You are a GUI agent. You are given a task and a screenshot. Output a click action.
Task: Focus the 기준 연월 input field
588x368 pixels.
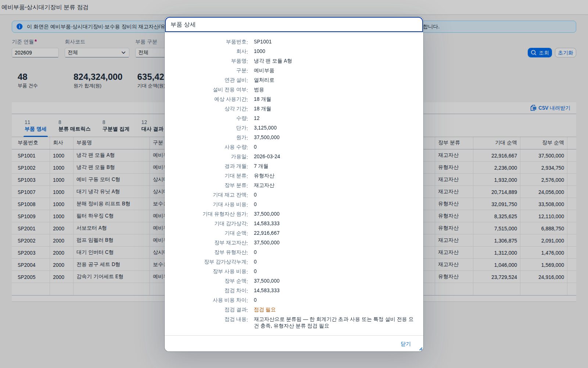(x=35, y=53)
